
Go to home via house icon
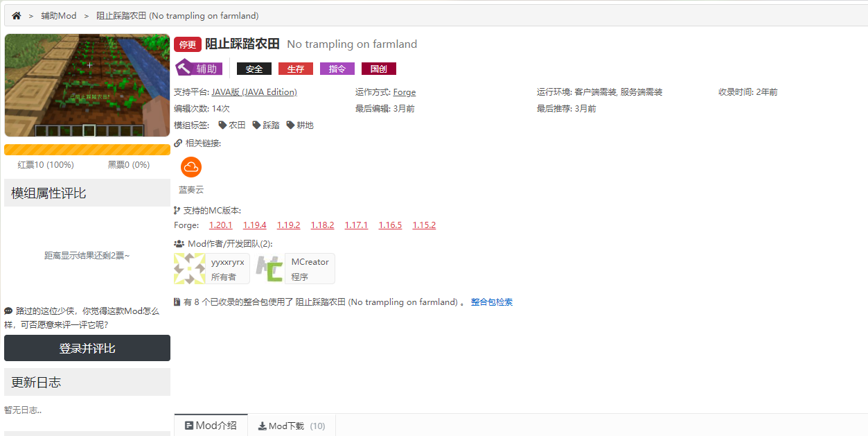[17, 15]
